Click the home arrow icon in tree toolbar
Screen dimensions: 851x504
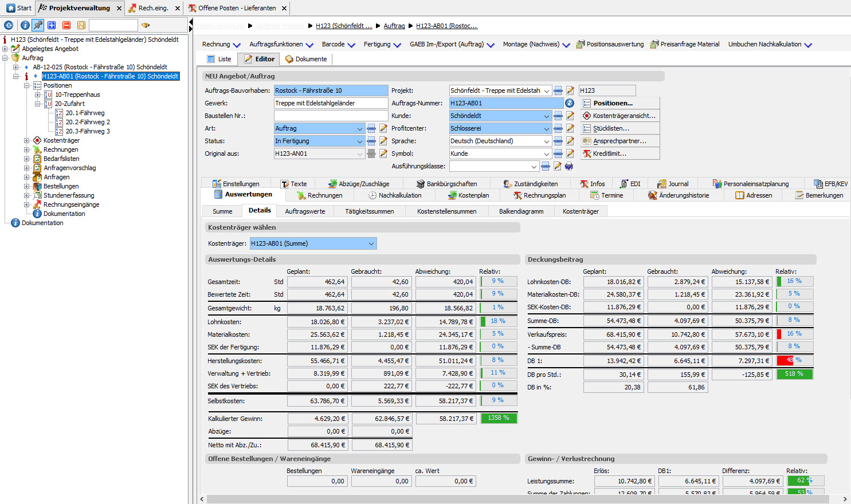pos(9,25)
